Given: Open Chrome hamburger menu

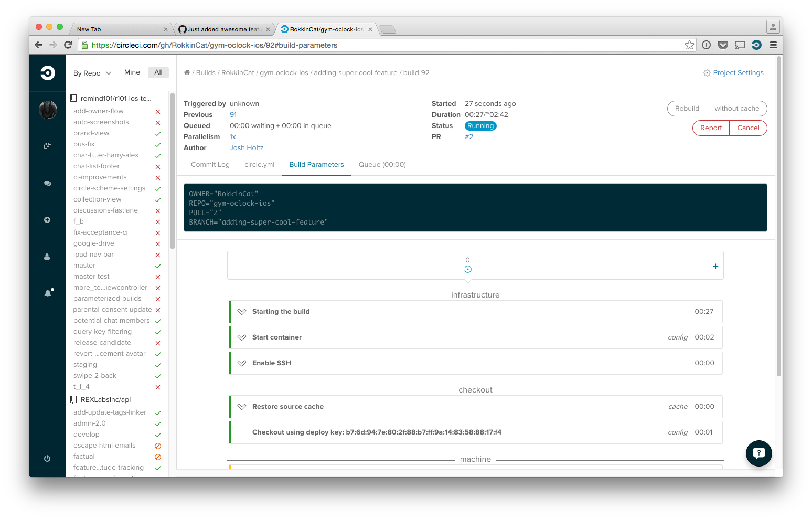Looking at the screenshot, I should (773, 45).
